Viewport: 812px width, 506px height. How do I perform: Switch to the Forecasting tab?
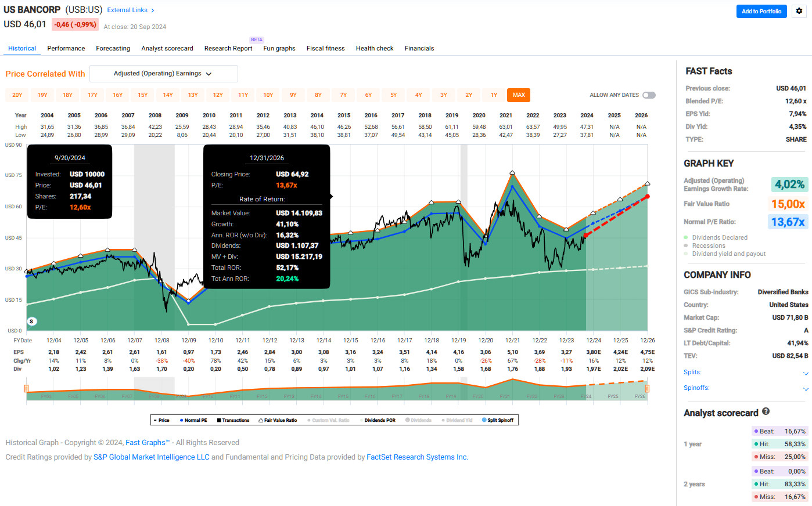coord(113,48)
